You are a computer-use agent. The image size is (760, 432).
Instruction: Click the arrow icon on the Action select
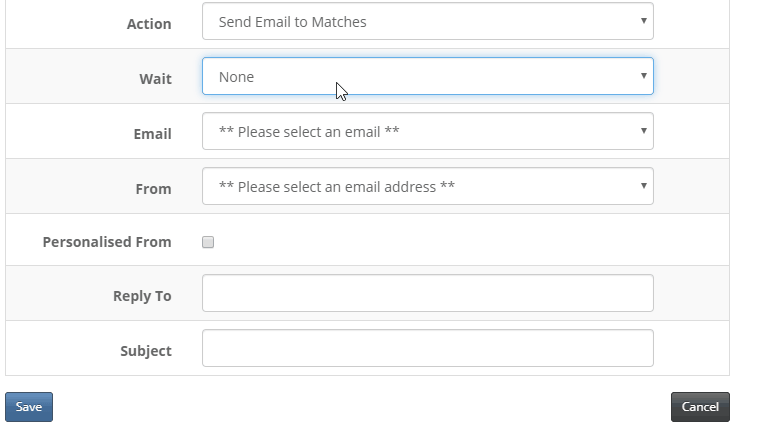644,21
